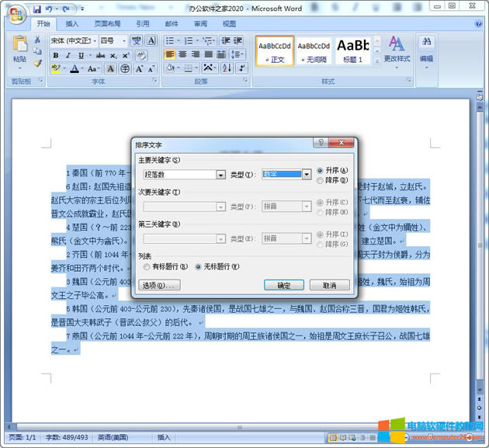Click the Office button logo

[16, 15]
